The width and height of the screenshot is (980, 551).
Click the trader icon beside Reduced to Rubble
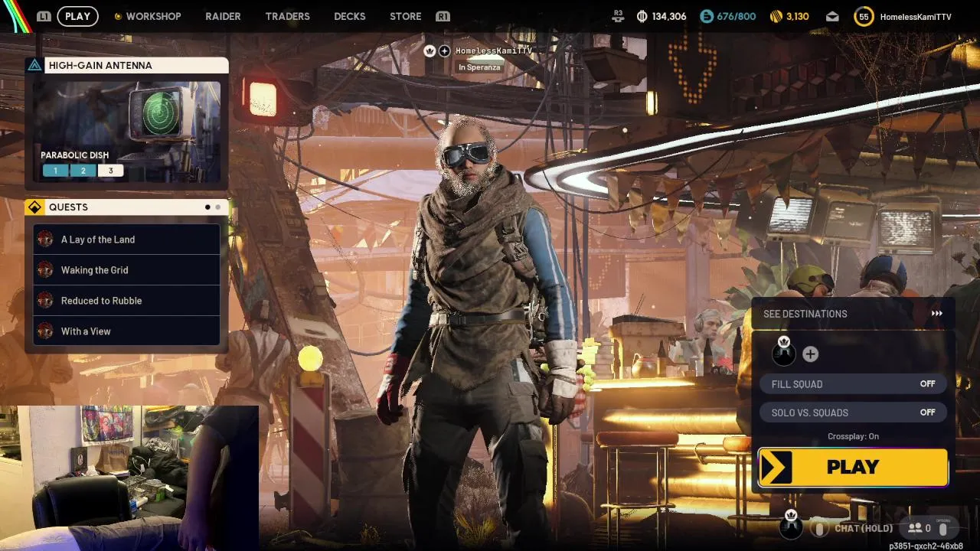(x=45, y=301)
